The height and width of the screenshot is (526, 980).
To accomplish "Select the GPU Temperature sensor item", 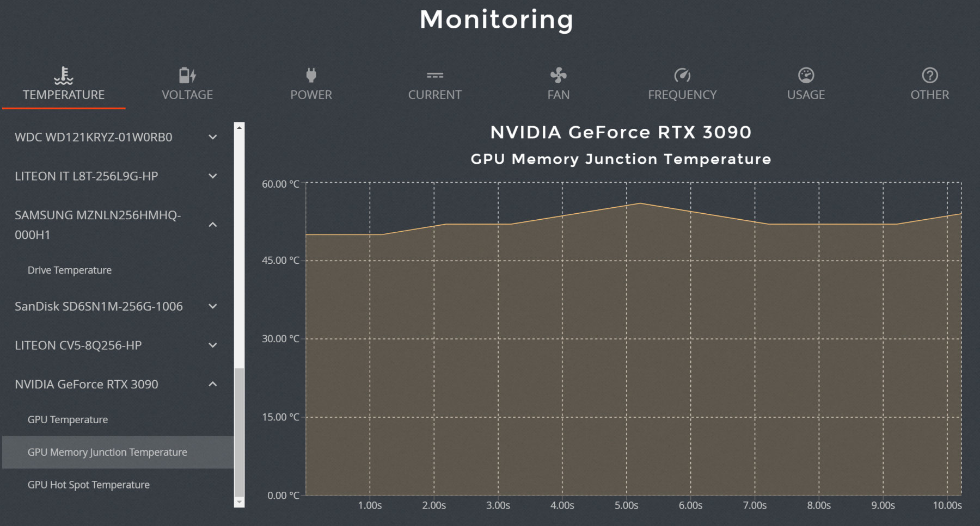I will pos(68,419).
